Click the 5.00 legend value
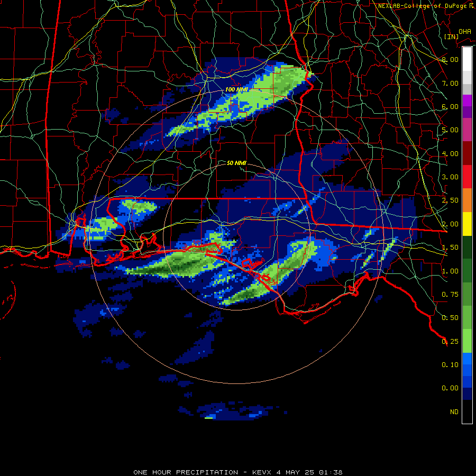 450,130
